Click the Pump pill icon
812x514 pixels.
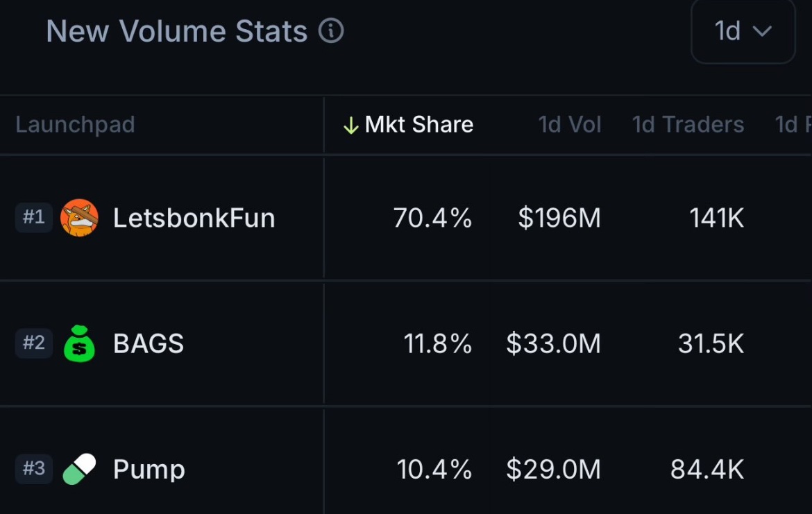[x=79, y=469]
